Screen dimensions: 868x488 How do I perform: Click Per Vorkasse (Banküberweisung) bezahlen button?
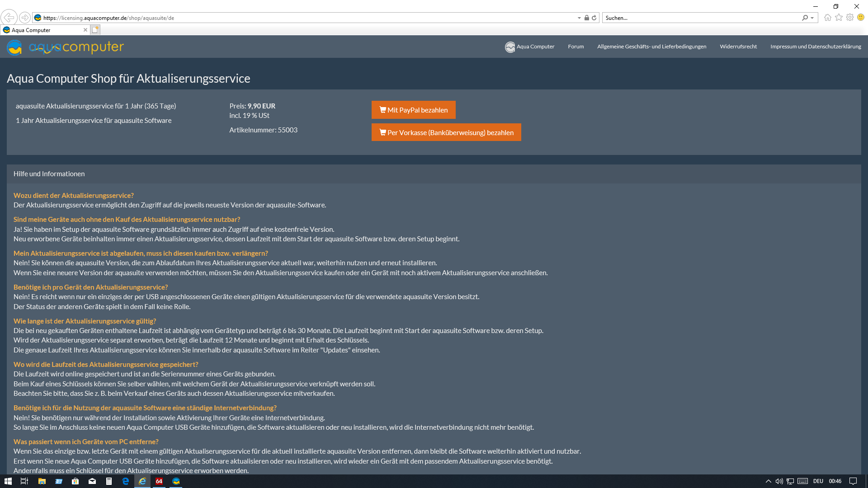[x=446, y=132]
